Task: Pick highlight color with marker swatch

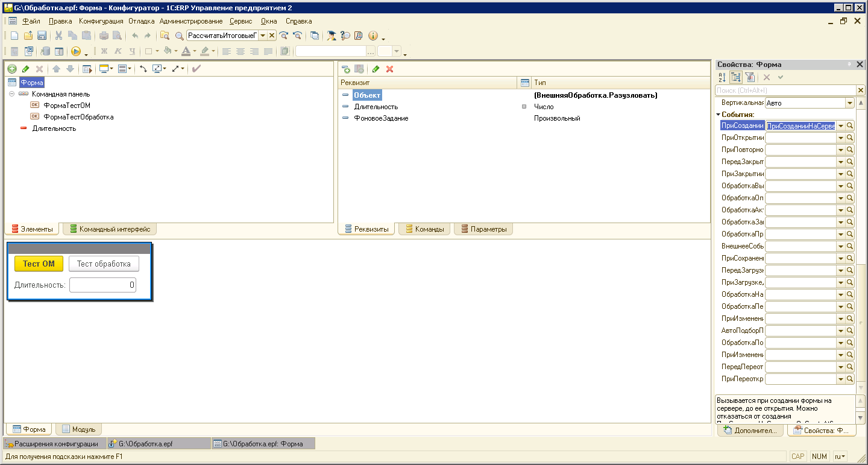Action: [x=205, y=52]
